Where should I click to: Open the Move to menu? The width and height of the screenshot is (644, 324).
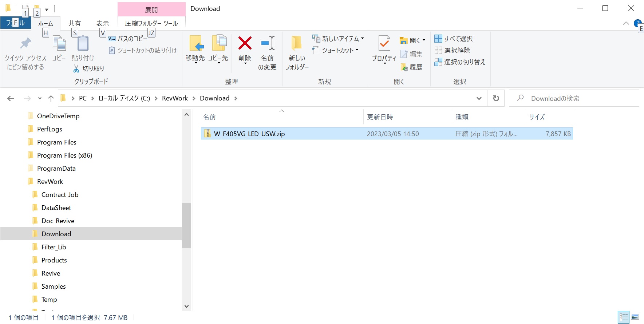tap(195, 50)
